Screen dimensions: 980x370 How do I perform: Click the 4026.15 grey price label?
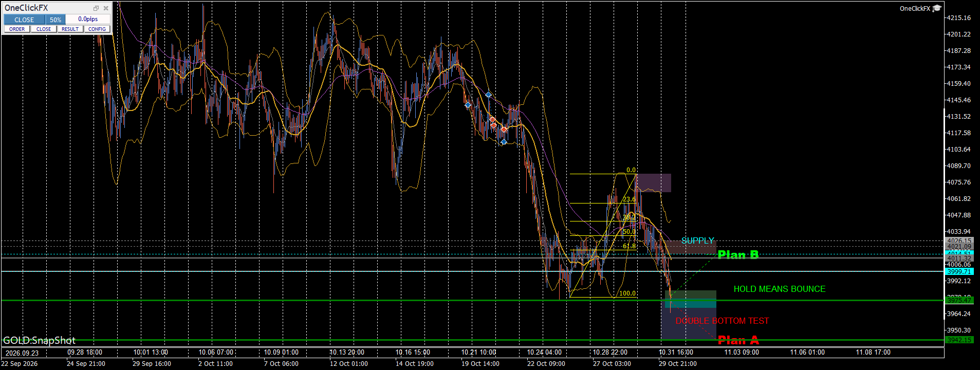click(959, 240)
